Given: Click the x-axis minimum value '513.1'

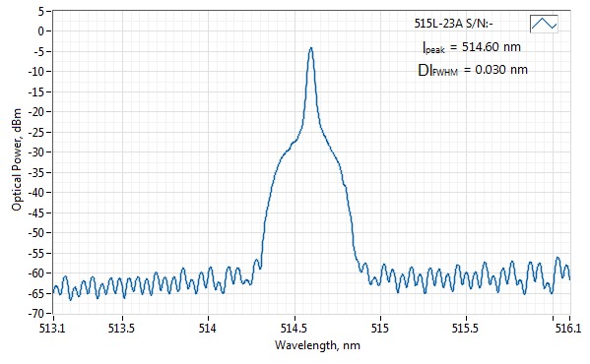Looking at the screenshot, I should tap(52, 329).
